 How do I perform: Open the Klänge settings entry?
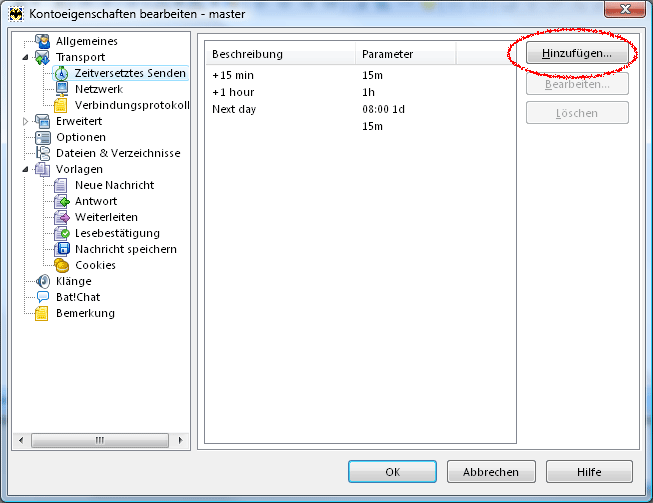pyautogui.click(x=74, y=281)
